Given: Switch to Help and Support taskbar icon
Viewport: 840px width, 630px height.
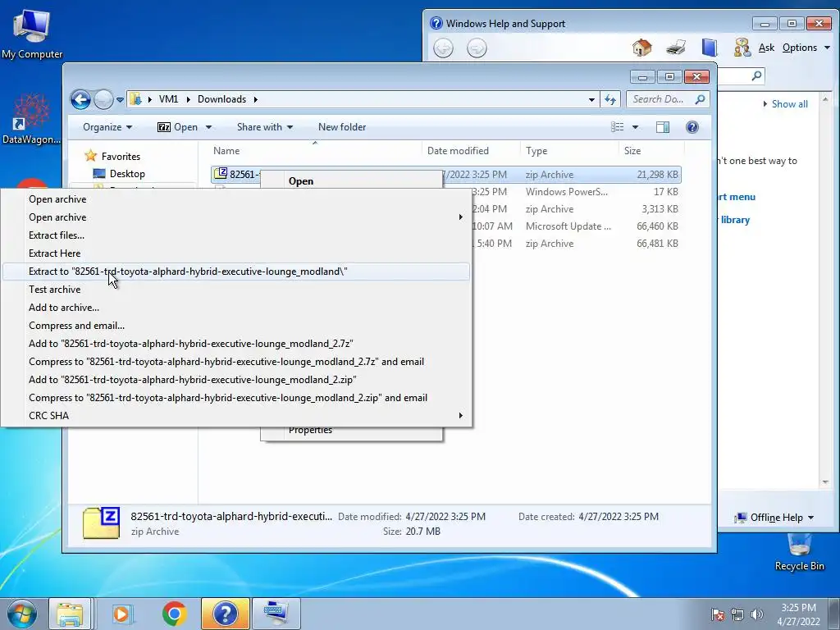Looking at the screenshot, I should [225, 614].
